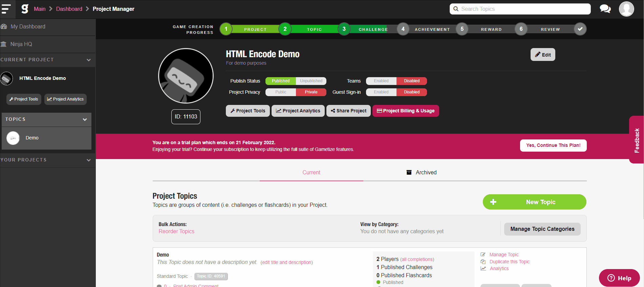
Task: Set Teams to Enabled
Action: tap(381, 81)
